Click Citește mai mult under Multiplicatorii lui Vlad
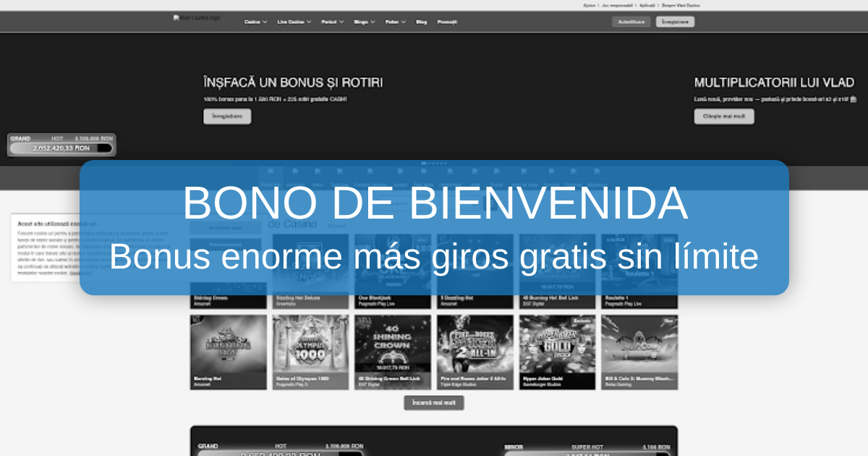The width and height of the screenshot is (868, 456). pyautogui.click(x=724, y=116)
